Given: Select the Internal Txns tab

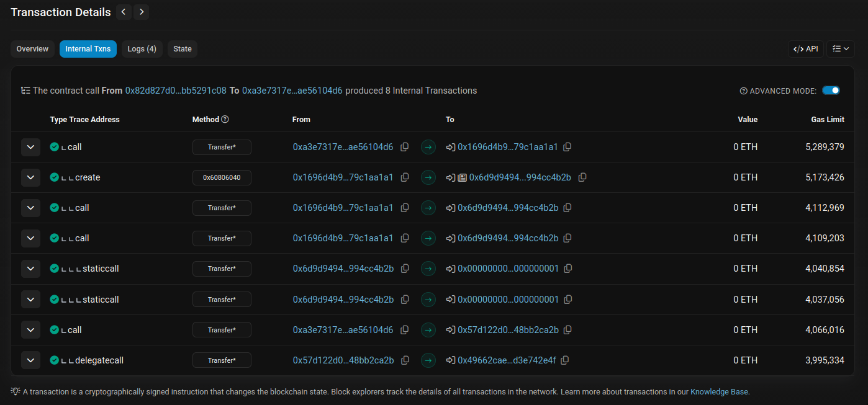Looking at the screenshot, I should point(88,49).
